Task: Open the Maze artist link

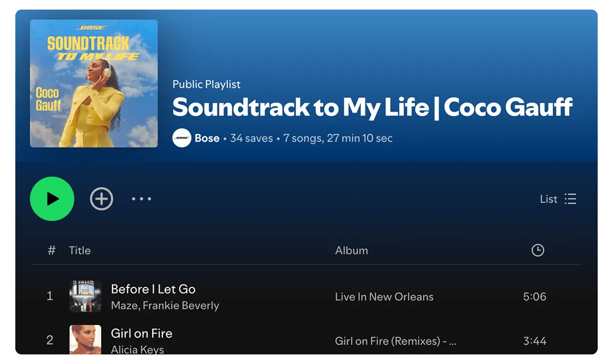Action: (124, 306)
